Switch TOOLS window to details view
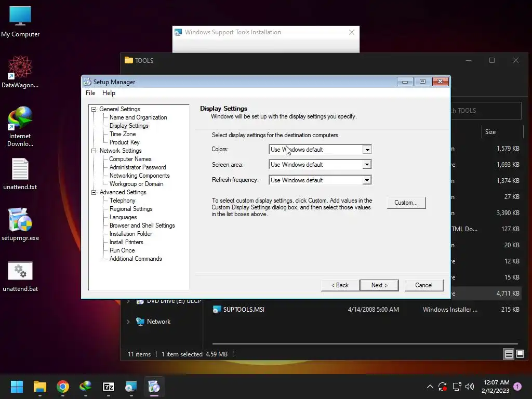Viewport: 532px width, 399px height. coord(509,354)
